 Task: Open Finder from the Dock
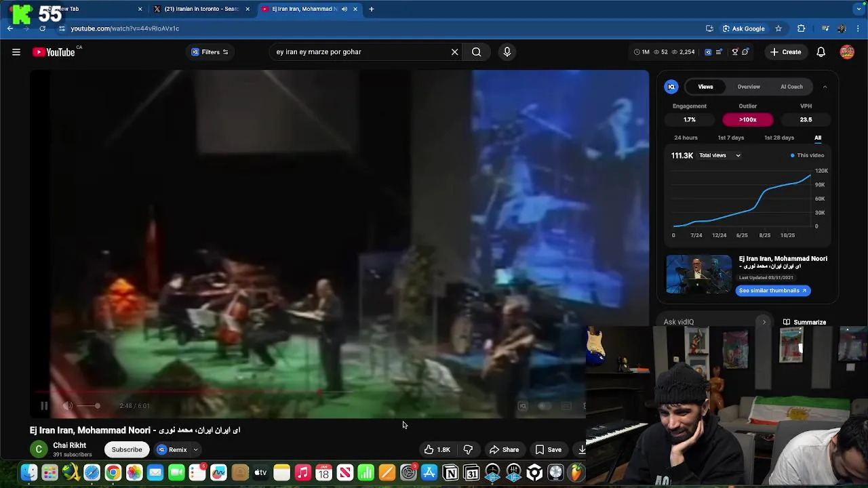click(28, 472)
